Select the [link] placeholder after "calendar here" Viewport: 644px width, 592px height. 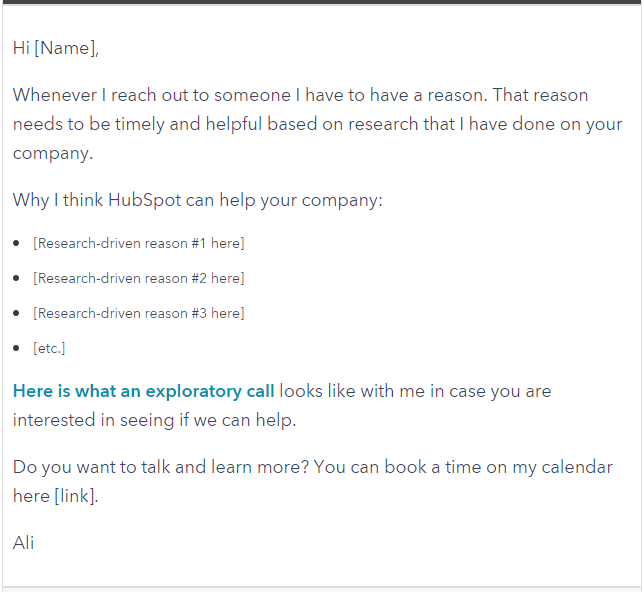tap(75, 497)
